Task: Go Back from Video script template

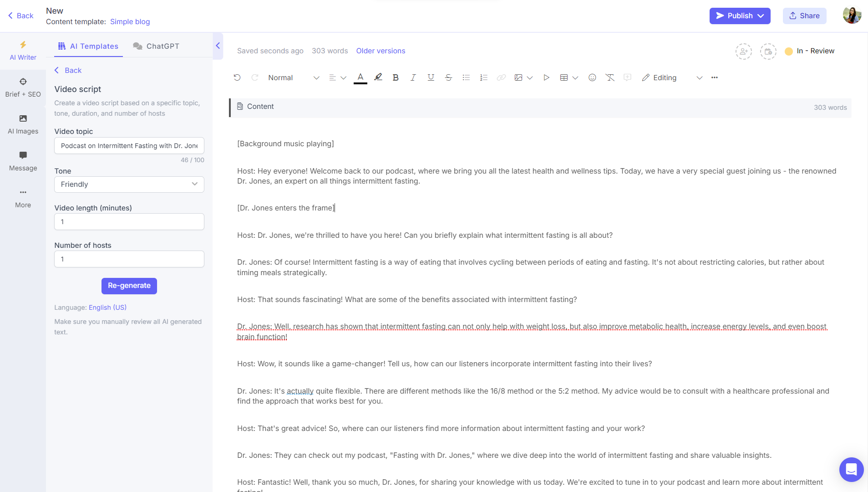Action: (68, 71)
